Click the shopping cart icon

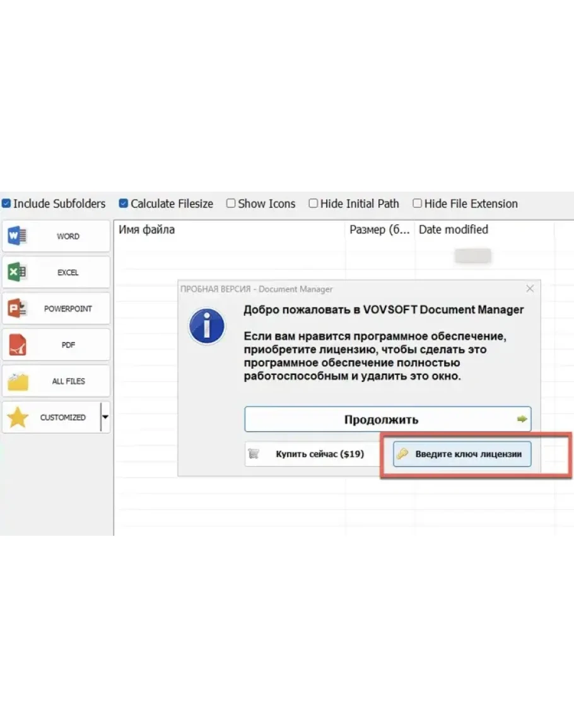point(254,454)
